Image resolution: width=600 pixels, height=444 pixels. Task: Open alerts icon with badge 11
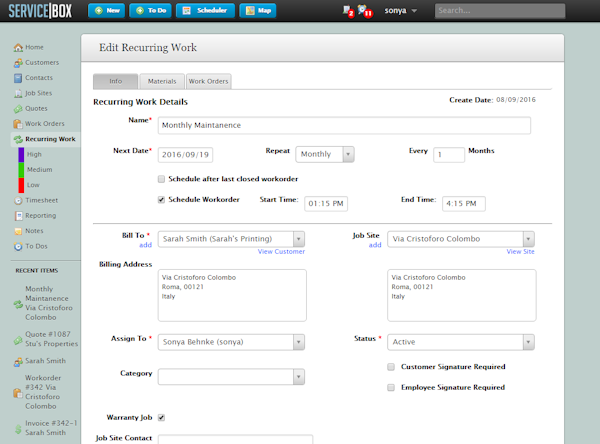click(365, 11)
